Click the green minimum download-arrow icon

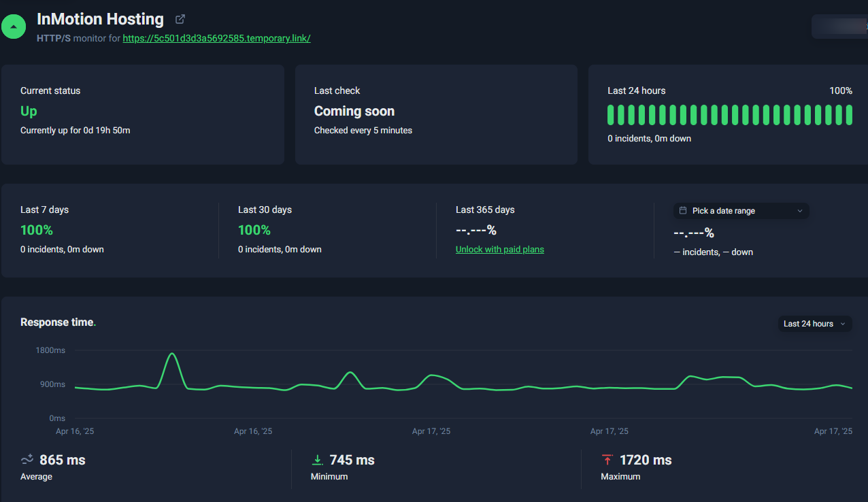tap(317, 461)
